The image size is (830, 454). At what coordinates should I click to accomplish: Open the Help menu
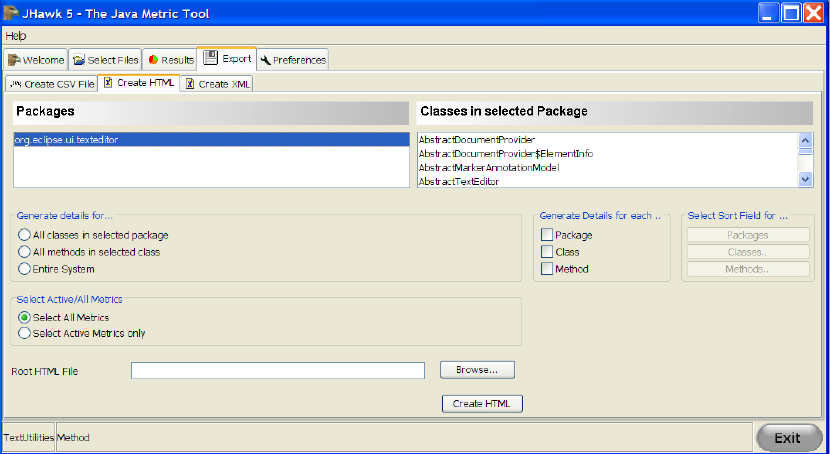point(16,36)
